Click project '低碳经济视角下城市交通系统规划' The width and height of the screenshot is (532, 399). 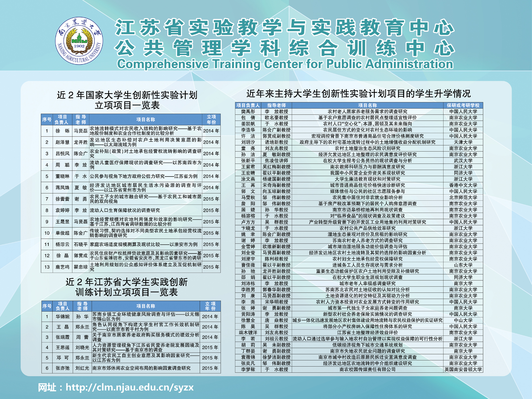(367, 345)
